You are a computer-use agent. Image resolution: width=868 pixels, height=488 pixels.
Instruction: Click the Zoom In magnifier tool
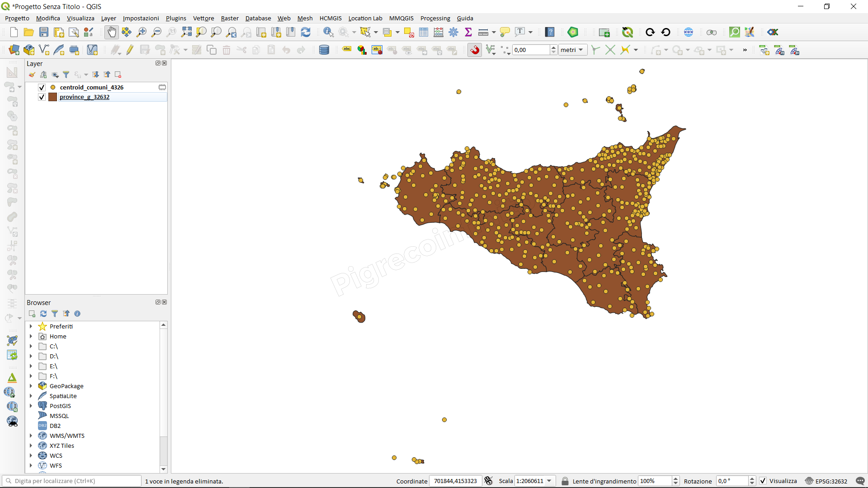coord(142,32)
